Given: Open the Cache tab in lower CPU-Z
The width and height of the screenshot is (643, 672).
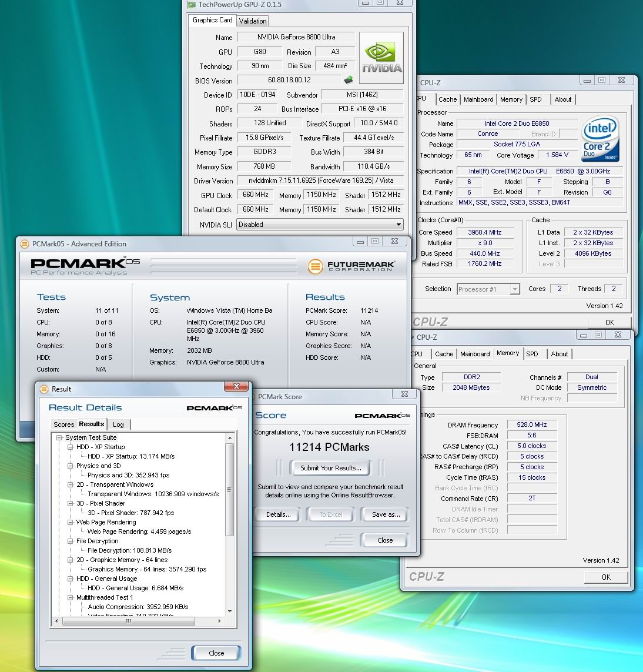Looking at the screenshot, I should pos(444,354).
